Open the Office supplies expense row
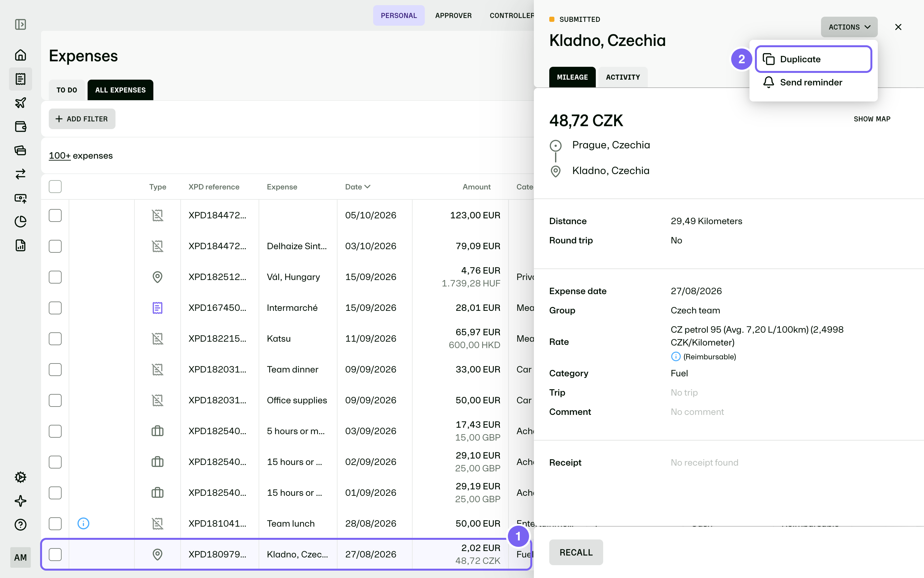This screenshot has height=578, width=924. (287, 400)
